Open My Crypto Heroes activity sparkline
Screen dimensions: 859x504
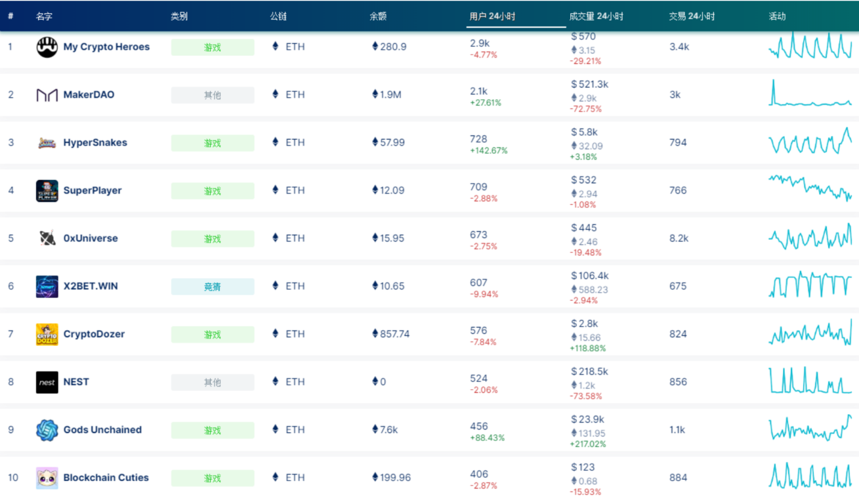(810, 46)
